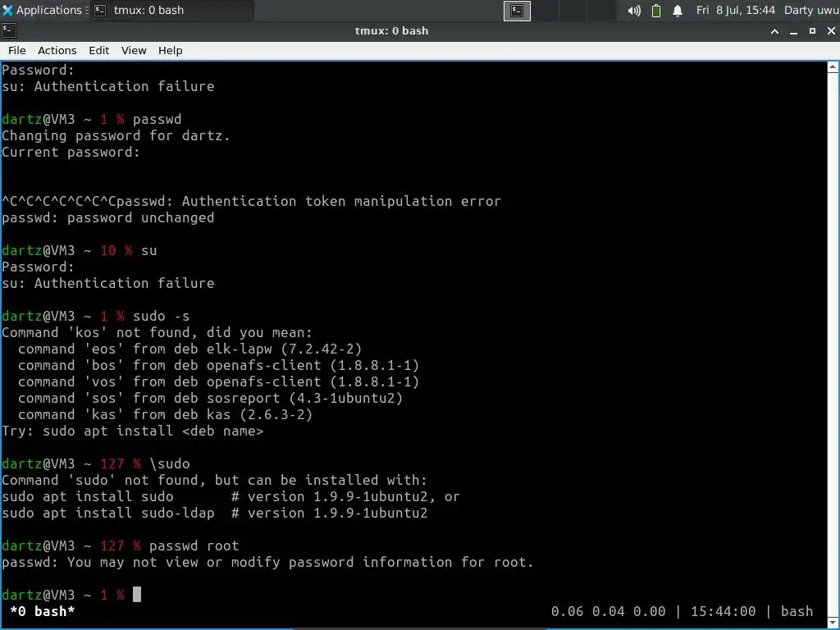This screenshot has height=630, width=840.
Task: Click the line suggesting 'kas' from deb kas
Action: click(165, 414)
